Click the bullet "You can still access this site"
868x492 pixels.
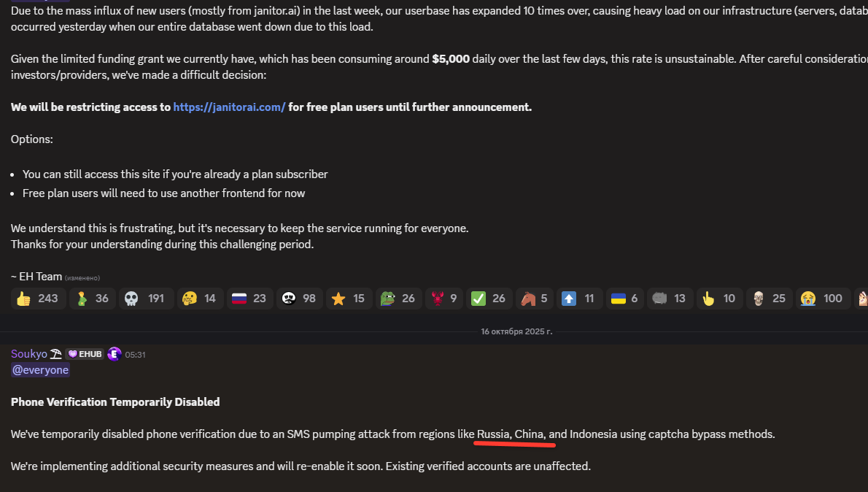pyautogui.click(x=176, y=174)
